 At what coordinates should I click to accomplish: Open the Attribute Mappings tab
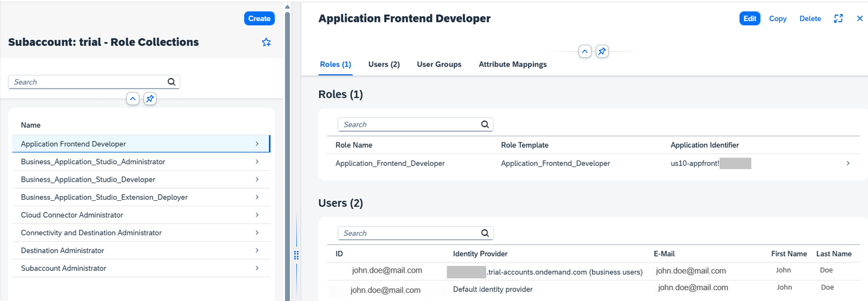pyautogui.click(x=512, y=65)
